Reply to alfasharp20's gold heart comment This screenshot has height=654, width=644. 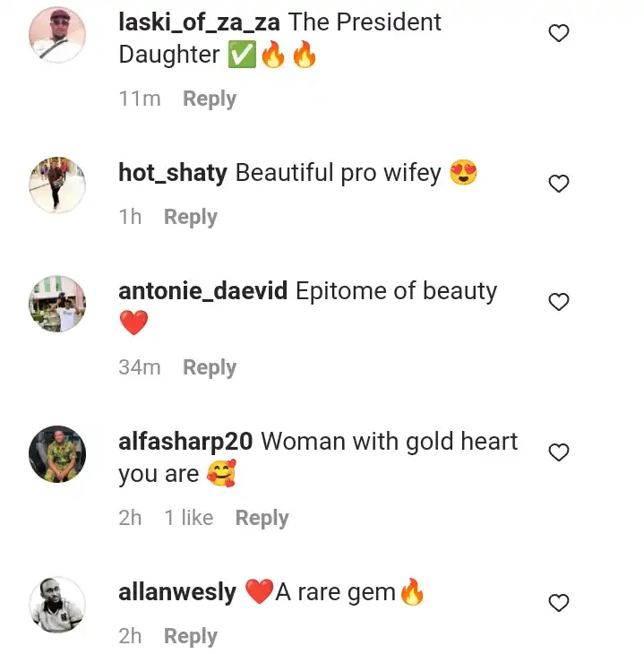[x=262, y=519]
